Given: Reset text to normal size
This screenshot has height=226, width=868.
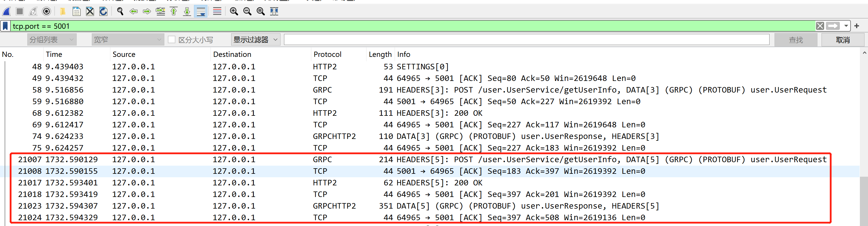Looking at the screenshot, I should 261,11.
